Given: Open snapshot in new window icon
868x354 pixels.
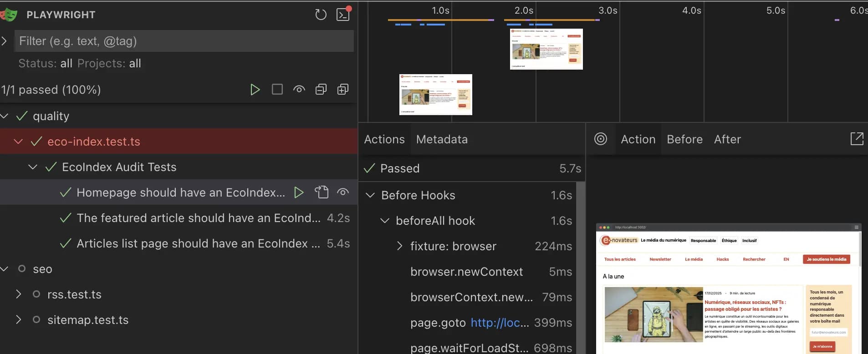Looking at the screenshot, I should pos(857,139).
